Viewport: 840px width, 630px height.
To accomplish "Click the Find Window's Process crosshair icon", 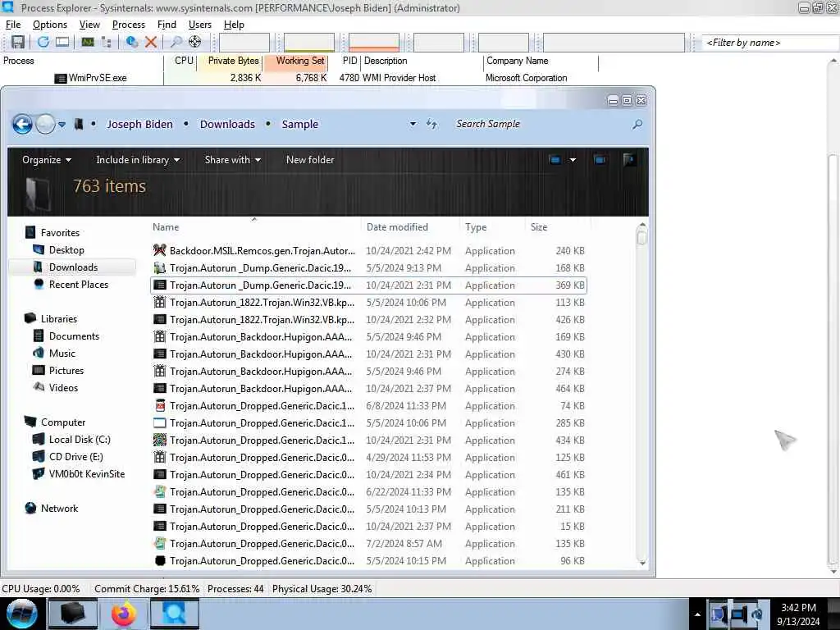I will coord(195,42).
